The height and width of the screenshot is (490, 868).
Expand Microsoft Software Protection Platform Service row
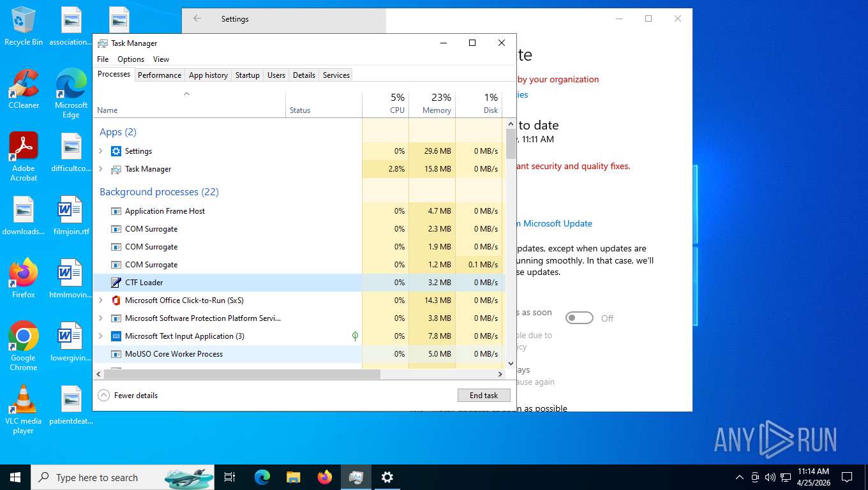tap(100, 318)
